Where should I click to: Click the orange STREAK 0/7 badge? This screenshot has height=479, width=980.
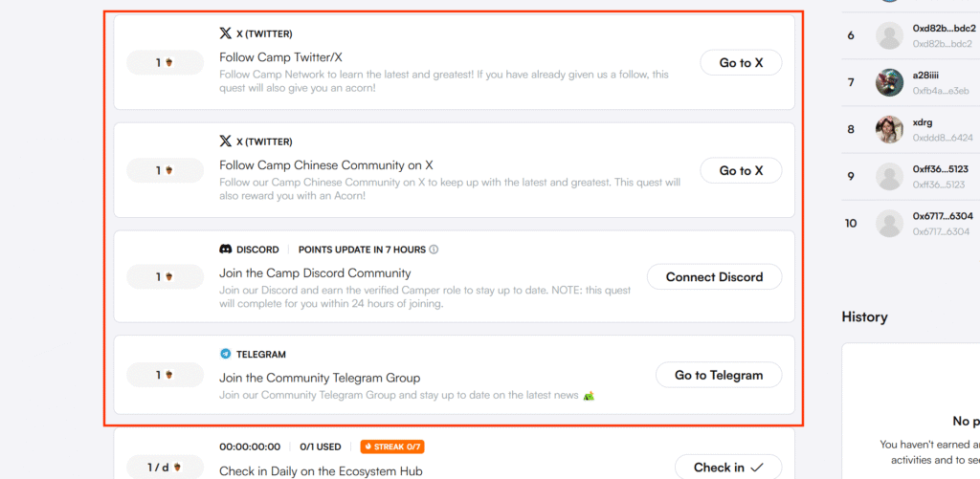(x=392, y=446)
